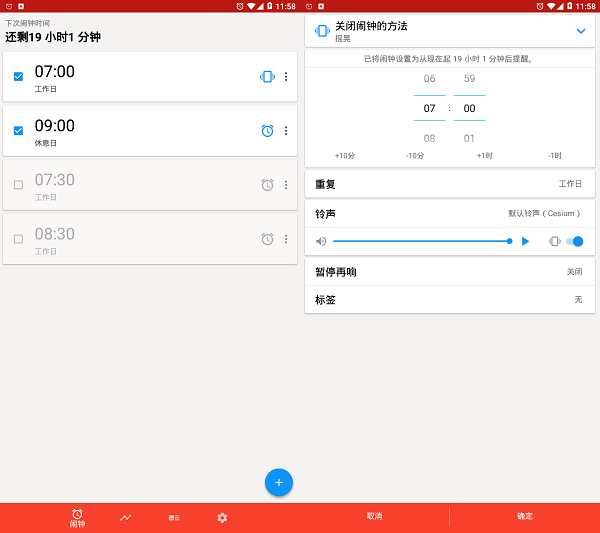Image resolution: width=600 pixels, height=533 pixels.
Task: Expand the 关闭闹钟的方法 dropdown chevron
Action: click(x=580, y=31)
